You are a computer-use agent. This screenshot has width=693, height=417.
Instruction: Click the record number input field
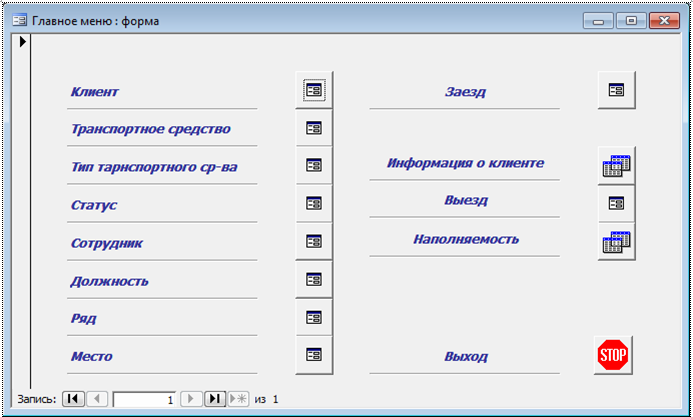click(x=145, y=399)
